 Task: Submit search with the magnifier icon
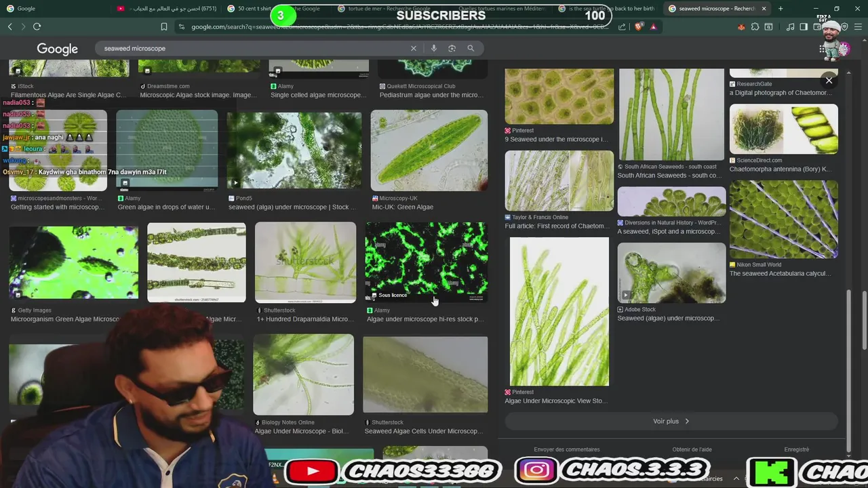[x=471, y=48]
